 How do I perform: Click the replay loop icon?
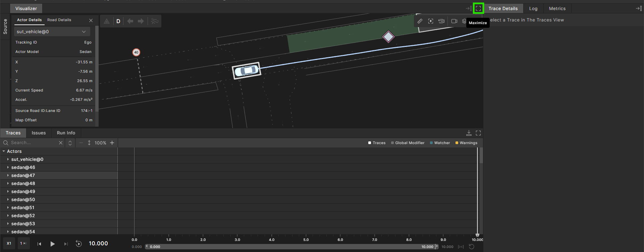[x=78, y=244]
